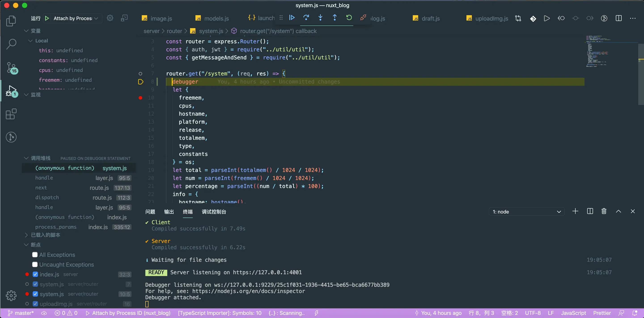The width and height of the screenshot is (644, 318).
Task: Expand the 已载入的脚本 section
Action: click(x=45, y=235)
